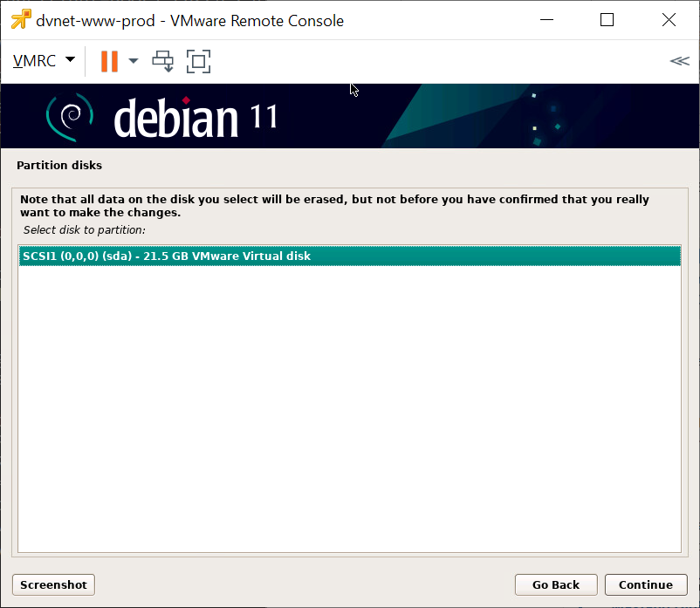This screenshot has width=700, height=608.
Task: Maximize the VMware Remote Console window
Action: 607,20
